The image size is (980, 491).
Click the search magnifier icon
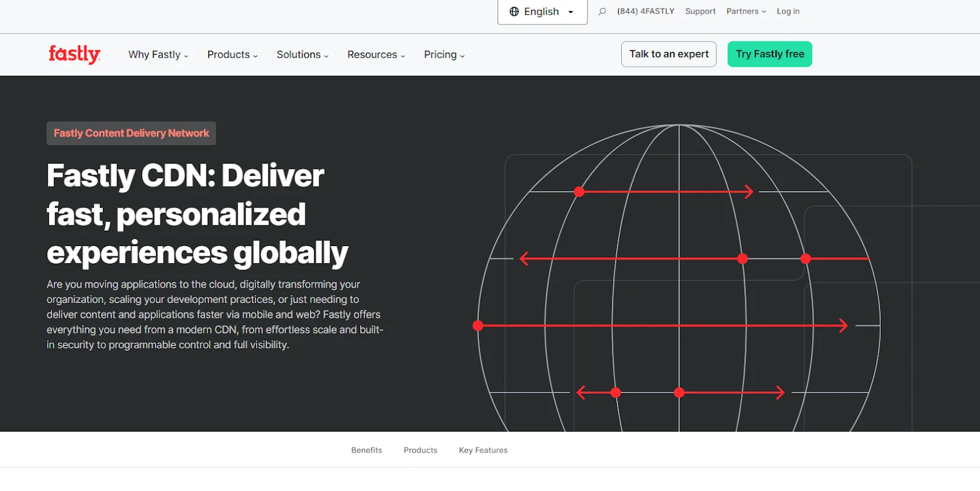(602, 12)
